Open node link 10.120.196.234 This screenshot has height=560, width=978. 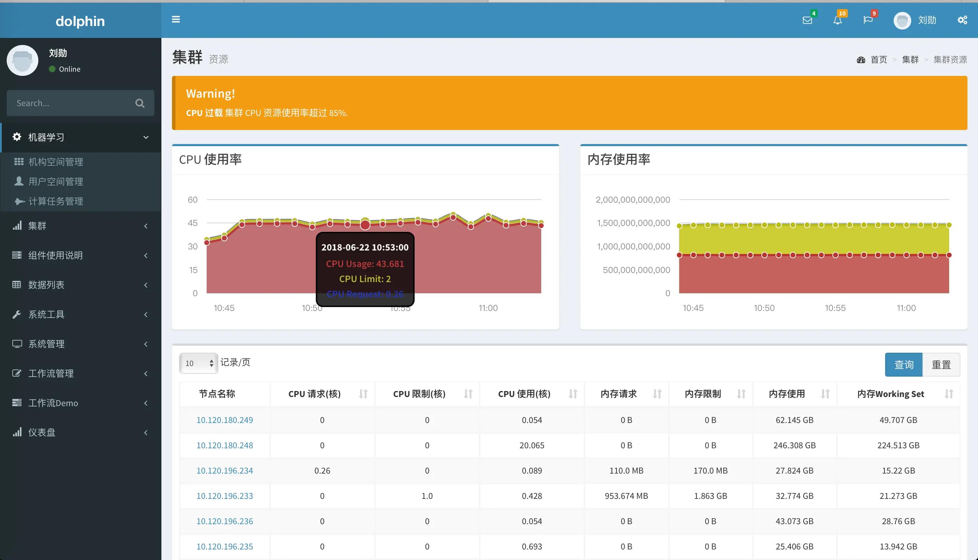pyautogui.click(x=225, y=470)
